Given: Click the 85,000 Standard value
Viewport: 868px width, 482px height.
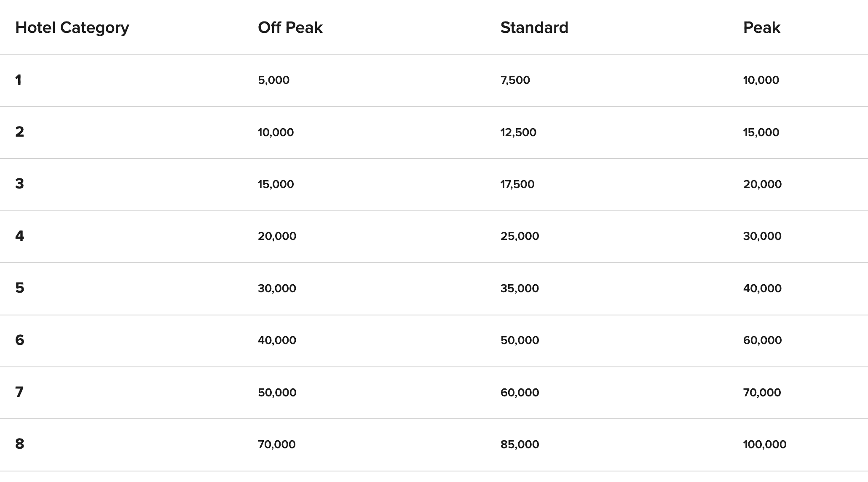Looking at the screenshot, I should (x=520, y=444).
